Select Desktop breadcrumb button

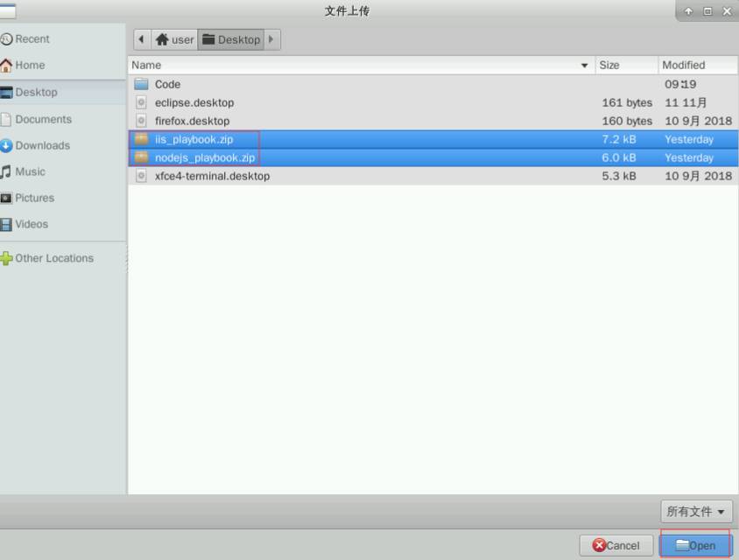click(231, 39)
